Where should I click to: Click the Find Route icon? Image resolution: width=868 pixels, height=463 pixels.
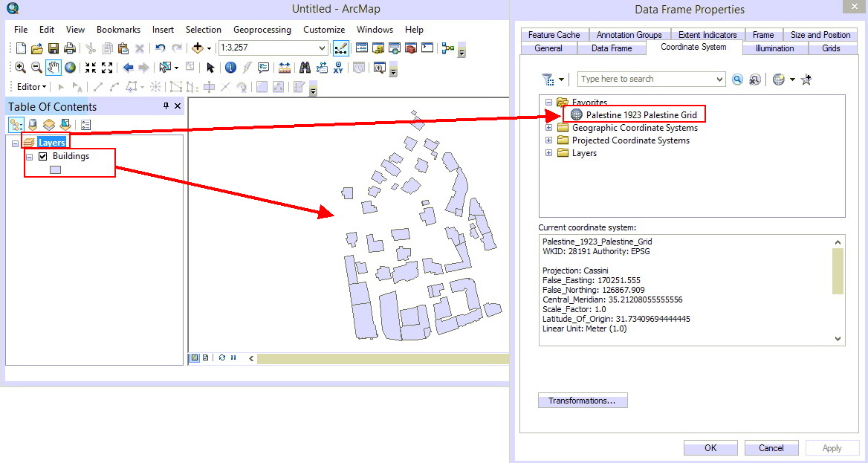322,68
